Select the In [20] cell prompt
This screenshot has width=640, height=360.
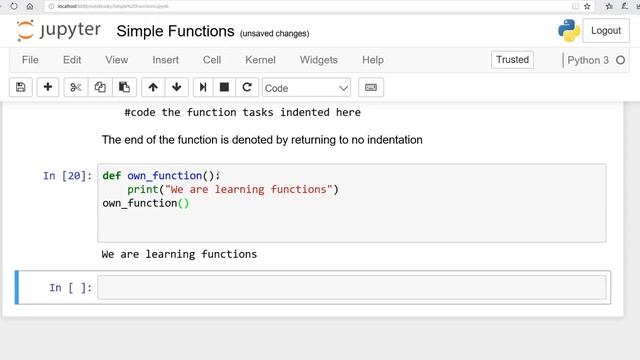[67, 176]
